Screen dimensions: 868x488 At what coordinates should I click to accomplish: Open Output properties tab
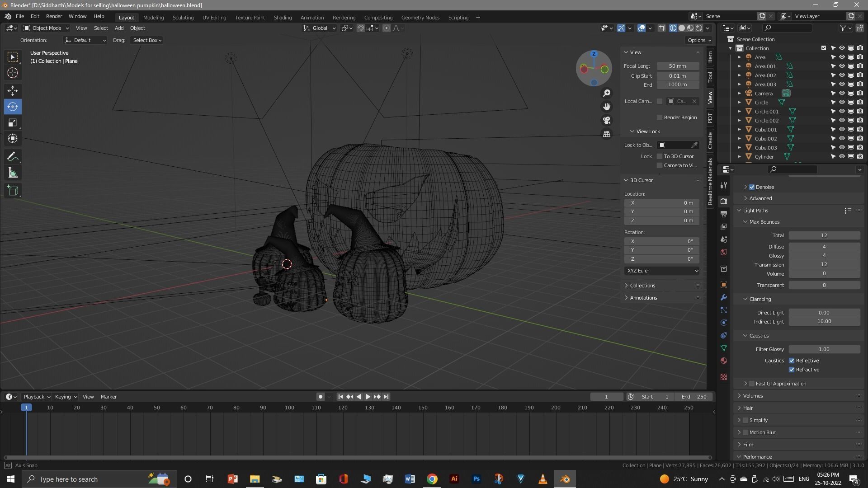724,214
